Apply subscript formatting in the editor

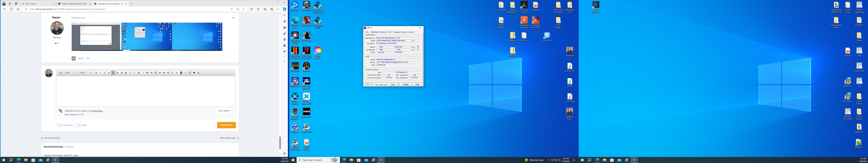click(x=173, y=73)
